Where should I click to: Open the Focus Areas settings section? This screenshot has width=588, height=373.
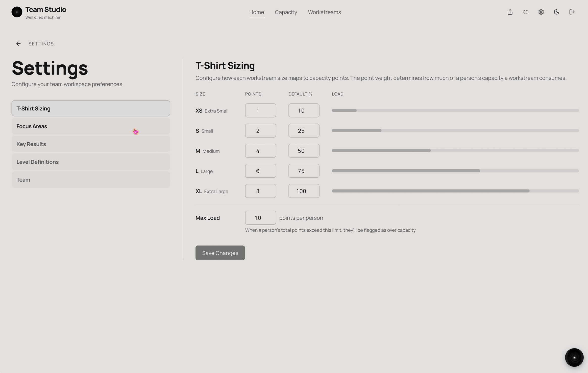[x=90, y=126]
